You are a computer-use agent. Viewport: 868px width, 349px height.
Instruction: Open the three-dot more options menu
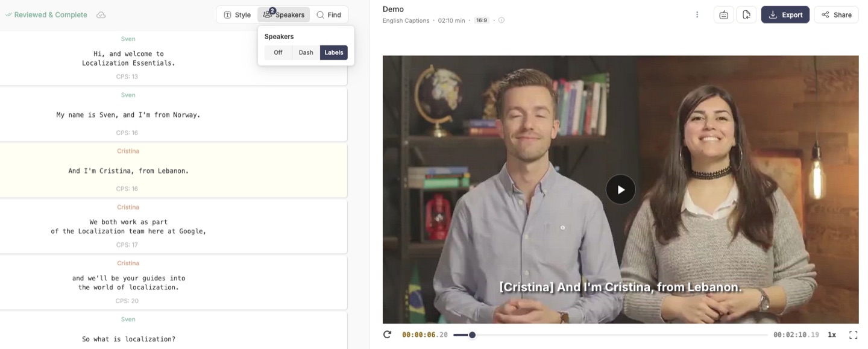(697, 14)
